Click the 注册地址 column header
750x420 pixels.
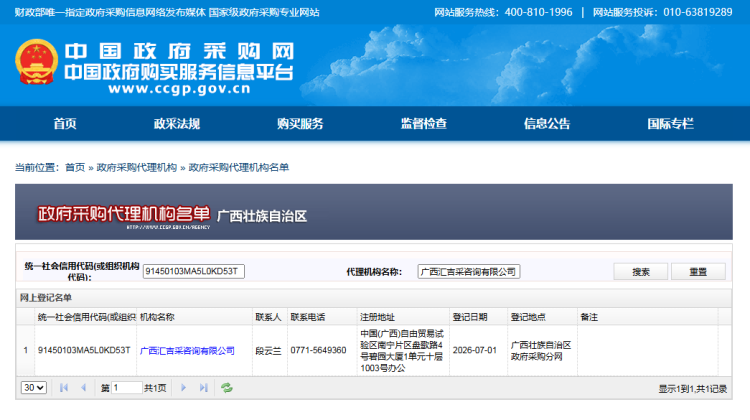[x=403, y=317]
